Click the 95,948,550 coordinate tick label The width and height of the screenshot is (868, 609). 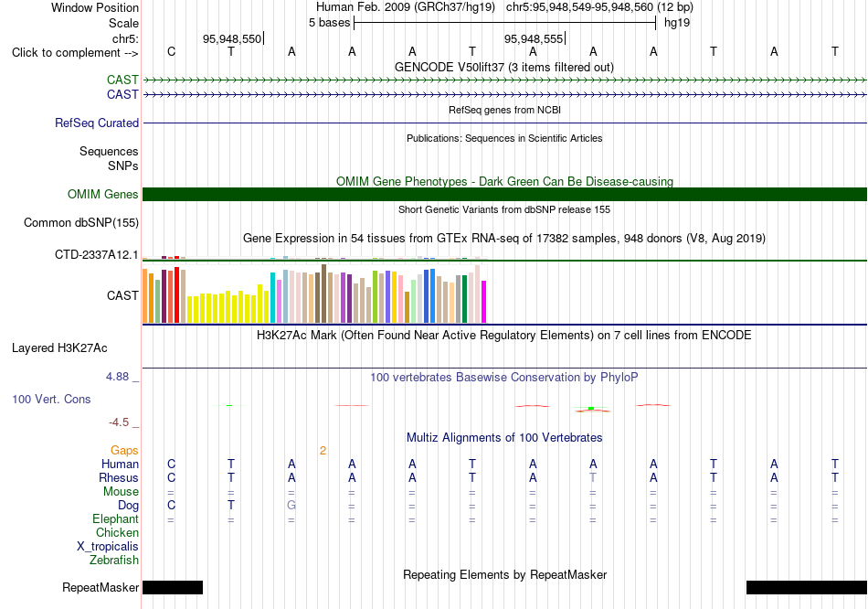(x=232, y=38)
